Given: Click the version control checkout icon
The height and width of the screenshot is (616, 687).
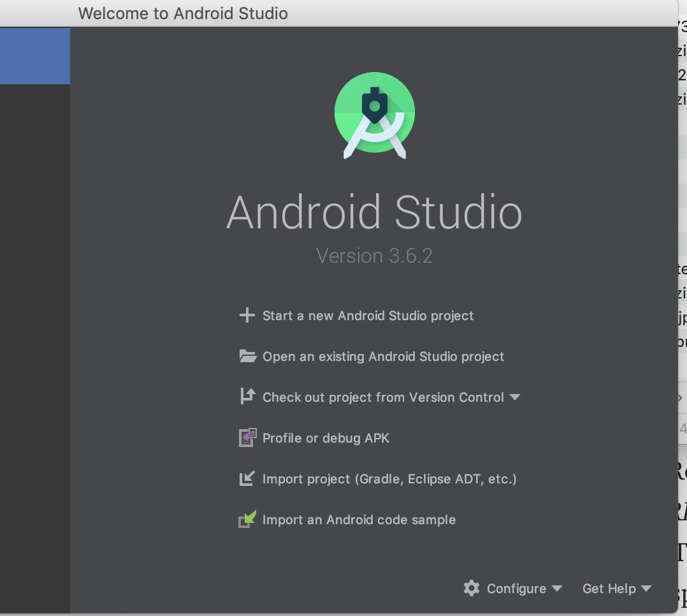Looking at the screenshot, I should tap(247, 397).
